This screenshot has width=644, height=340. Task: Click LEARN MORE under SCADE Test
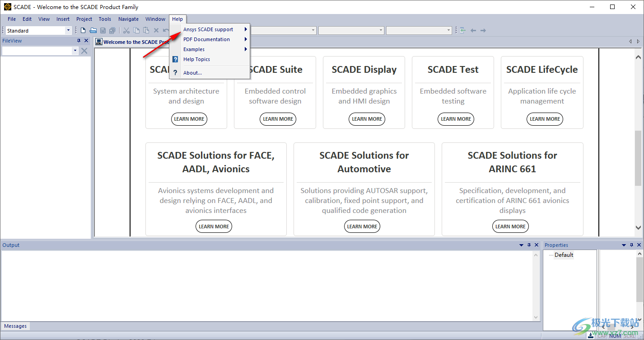coord(456,119)
